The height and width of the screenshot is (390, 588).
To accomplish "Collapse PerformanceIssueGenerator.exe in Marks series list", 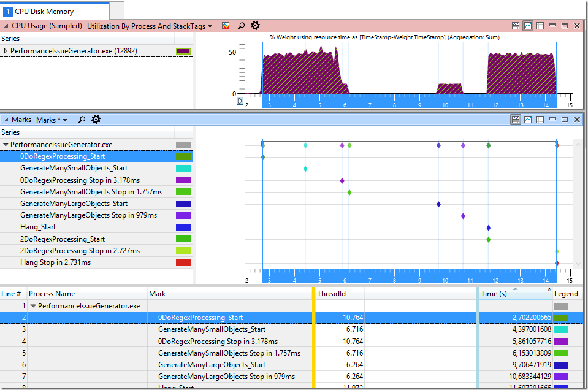I will click(x=6, y=144).
